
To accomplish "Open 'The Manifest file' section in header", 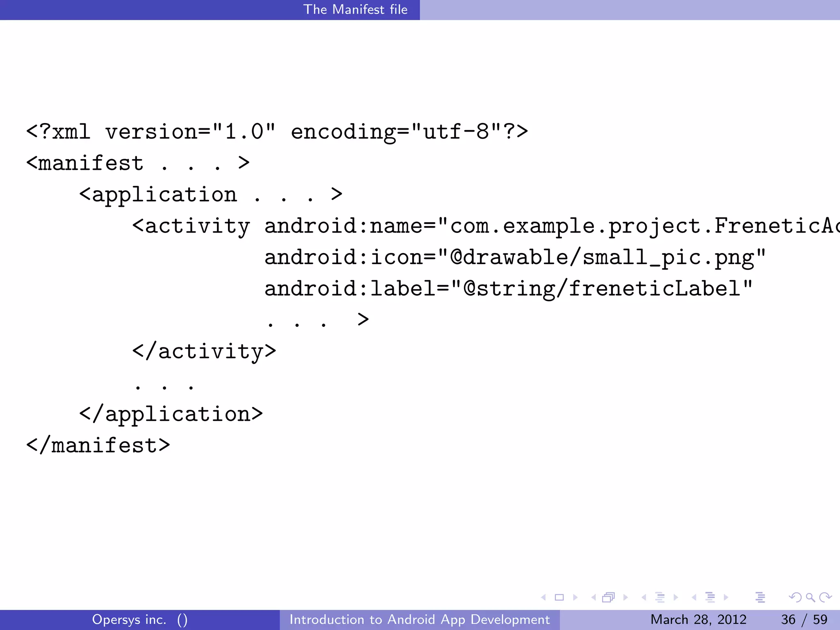I will (x=356, y=9).
